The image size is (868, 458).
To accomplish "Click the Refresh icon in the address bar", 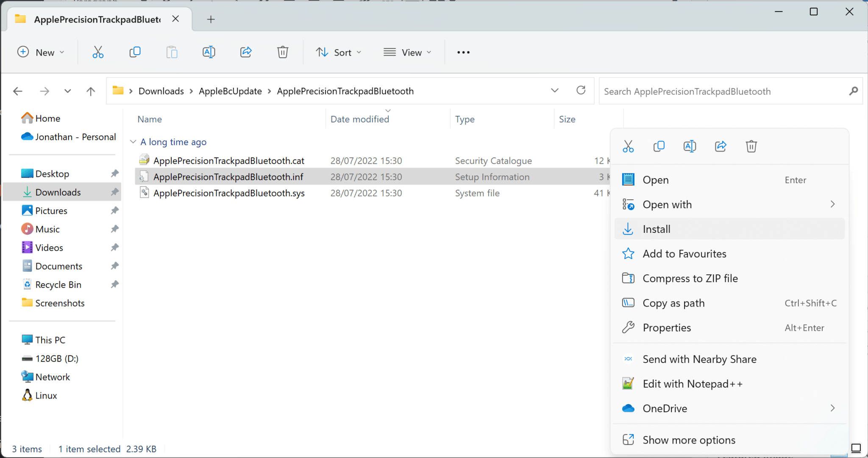I will click(x=581, y=91).
